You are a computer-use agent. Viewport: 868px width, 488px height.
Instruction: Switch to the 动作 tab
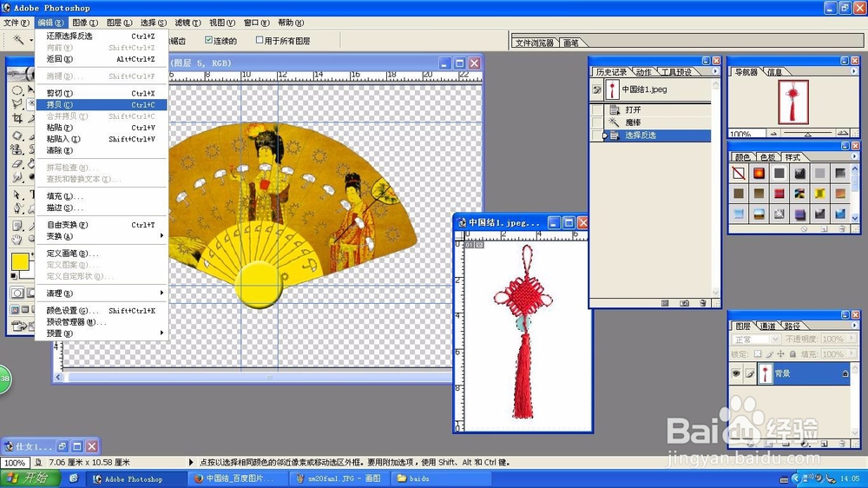point(642,72)
